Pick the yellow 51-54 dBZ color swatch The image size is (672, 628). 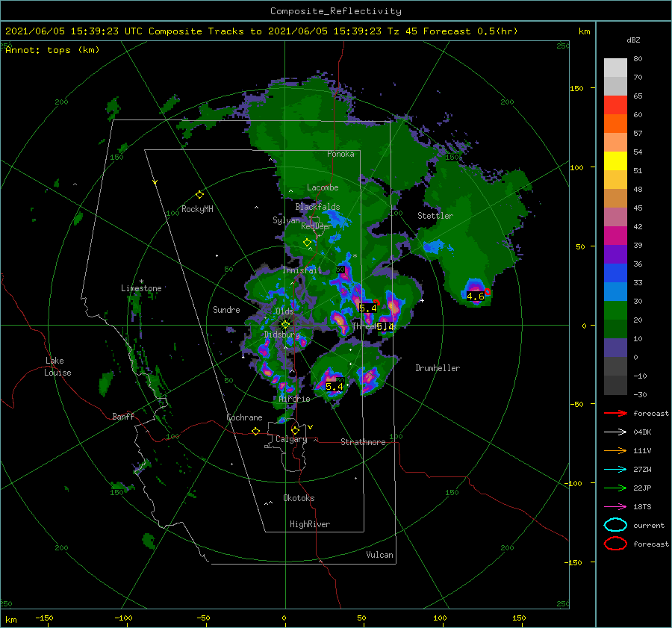(615, 161)
